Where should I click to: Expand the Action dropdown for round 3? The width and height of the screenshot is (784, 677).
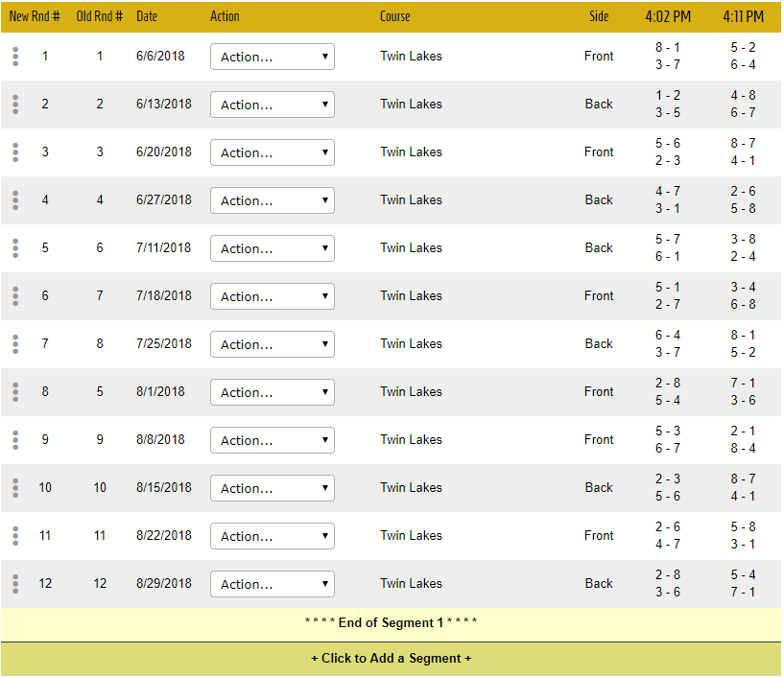[x=272, y=152]
